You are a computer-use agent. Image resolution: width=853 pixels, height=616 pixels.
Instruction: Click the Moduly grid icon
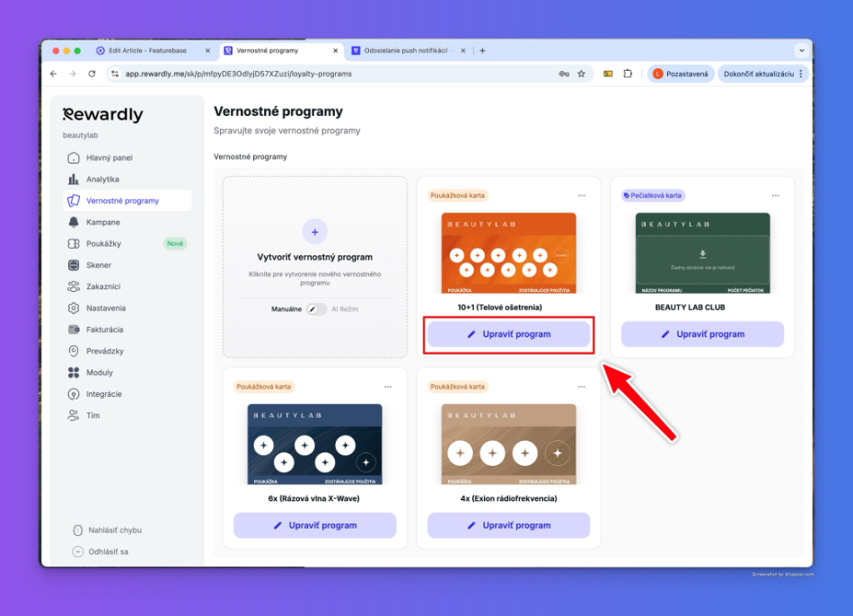click(x=74, y=373)
